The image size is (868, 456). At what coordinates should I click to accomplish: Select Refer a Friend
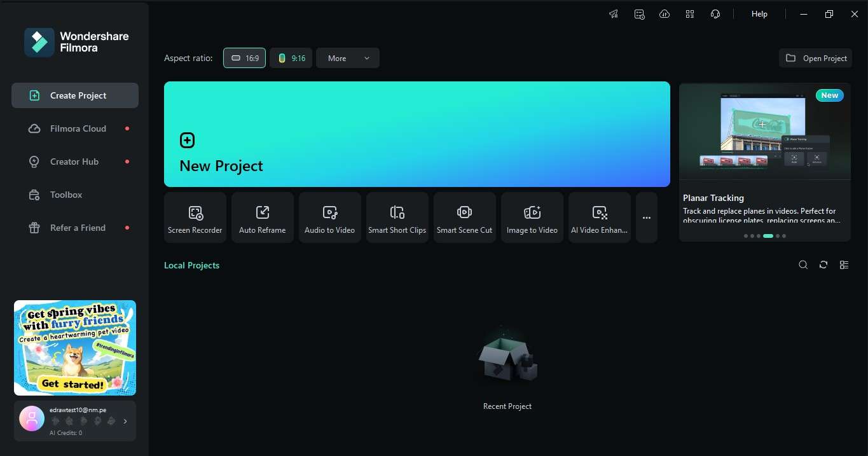75,228
